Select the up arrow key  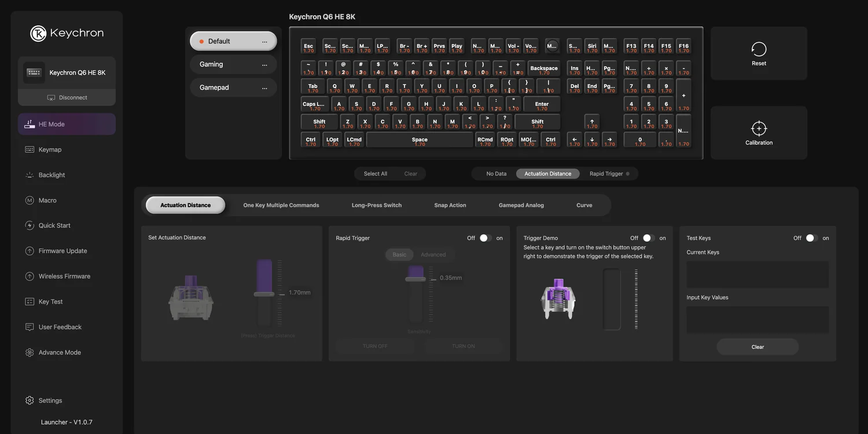pyautogui.click(x=592, y=122)
